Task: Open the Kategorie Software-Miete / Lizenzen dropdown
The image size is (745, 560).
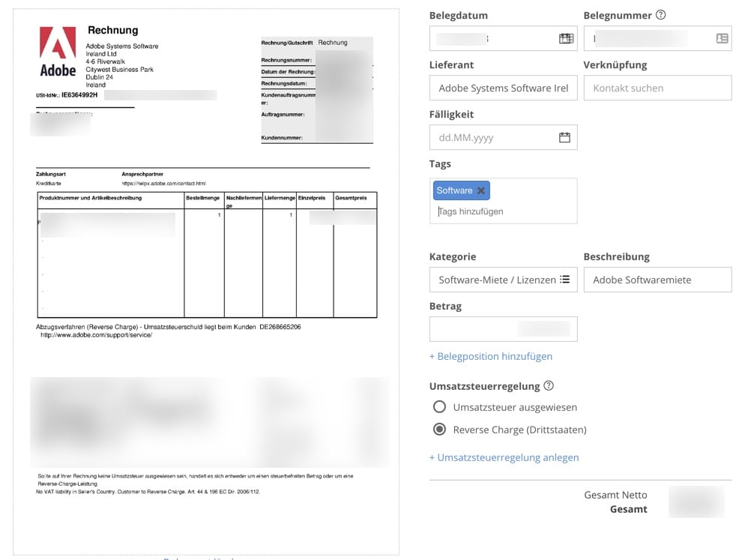Action: point(503,280)
